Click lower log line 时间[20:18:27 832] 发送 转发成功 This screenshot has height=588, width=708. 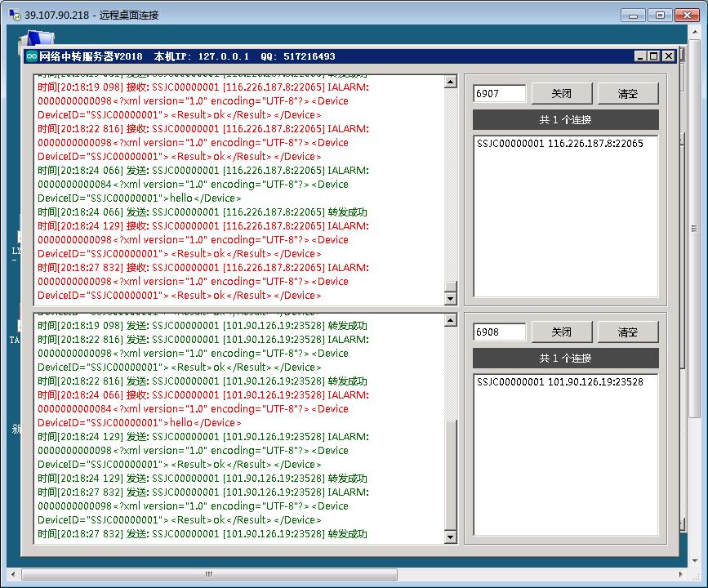point(203,534)
